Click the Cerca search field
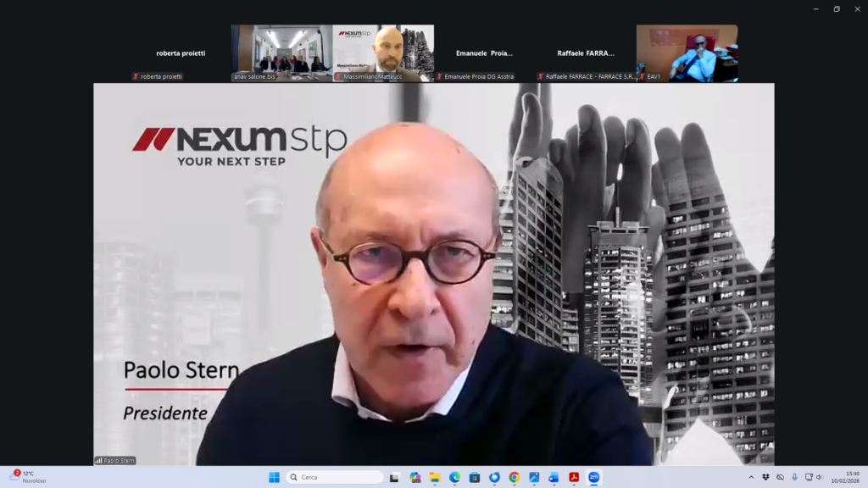Image resolution: width=868 pixels, height=488 pixels. coord(335,477)
